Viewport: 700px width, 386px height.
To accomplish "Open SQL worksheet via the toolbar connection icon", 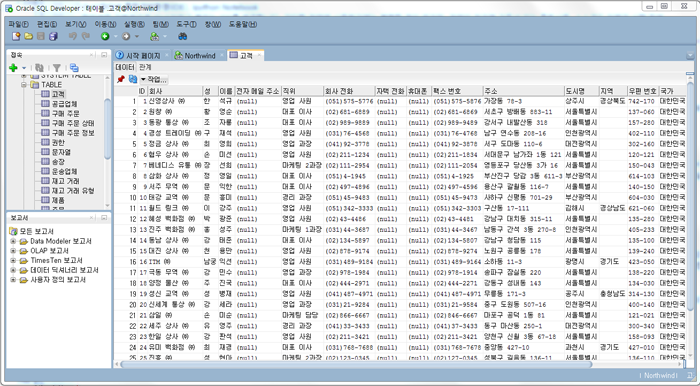I will 154,37.
